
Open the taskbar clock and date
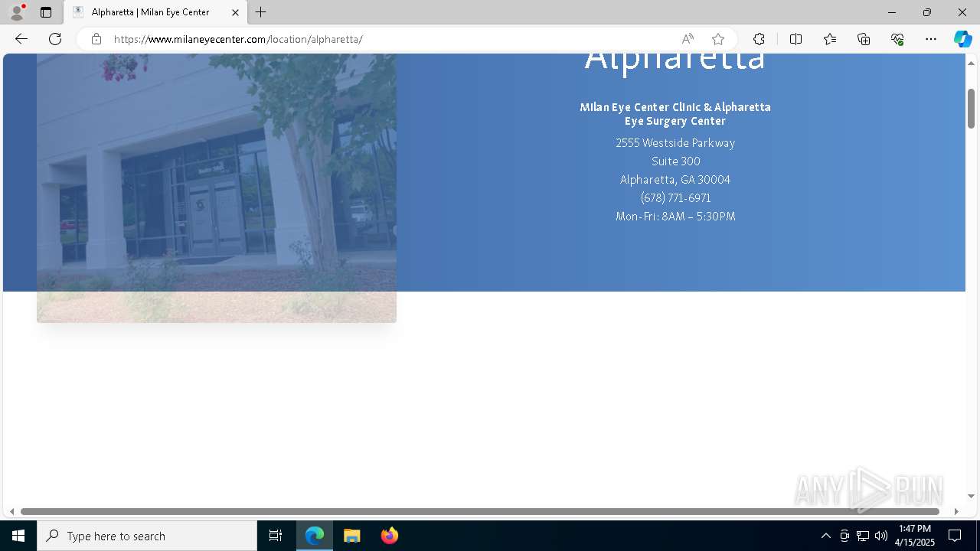(916, 536)
